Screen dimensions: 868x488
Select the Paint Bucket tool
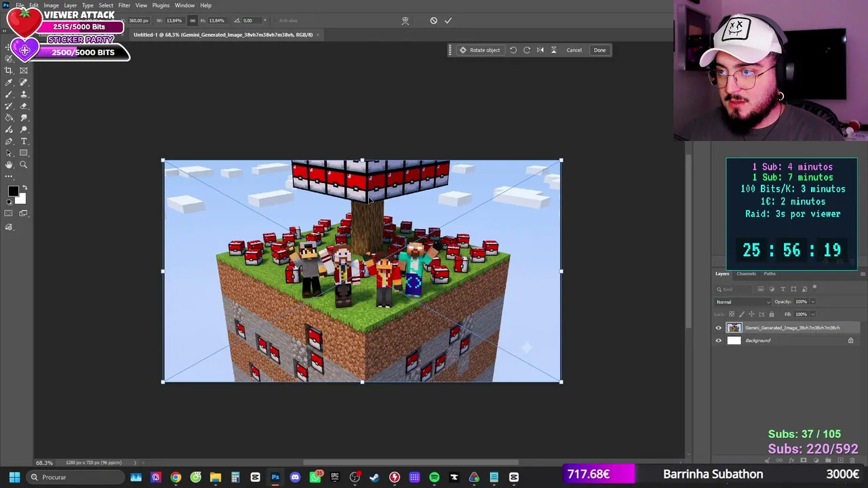coord(9,117)
